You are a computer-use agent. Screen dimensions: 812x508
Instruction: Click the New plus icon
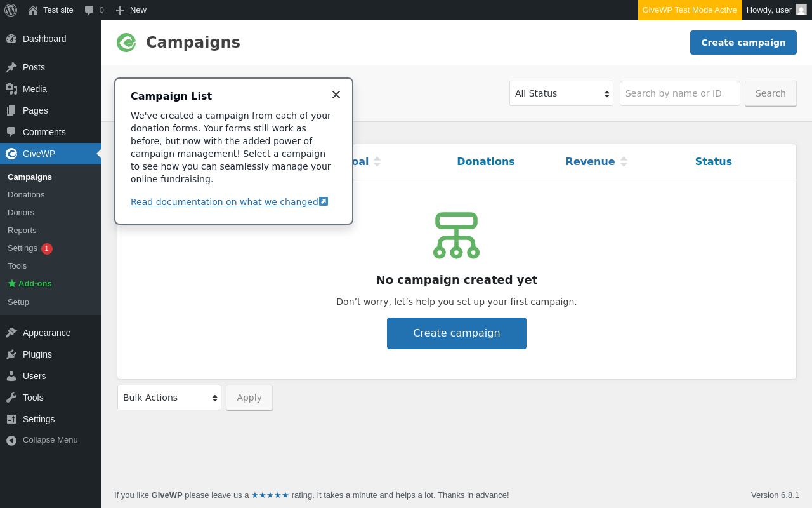tap(120, 10)
